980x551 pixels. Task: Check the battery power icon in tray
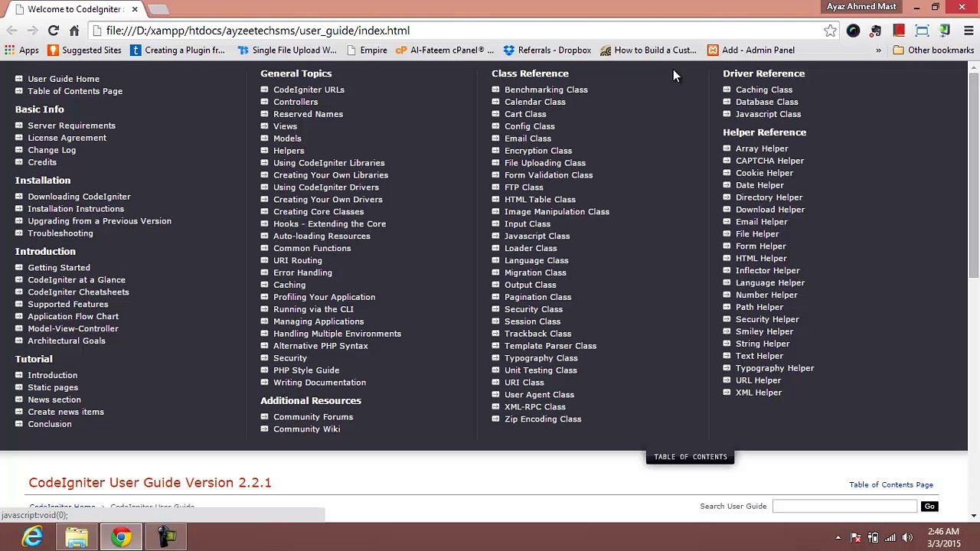tap(873, 537)
